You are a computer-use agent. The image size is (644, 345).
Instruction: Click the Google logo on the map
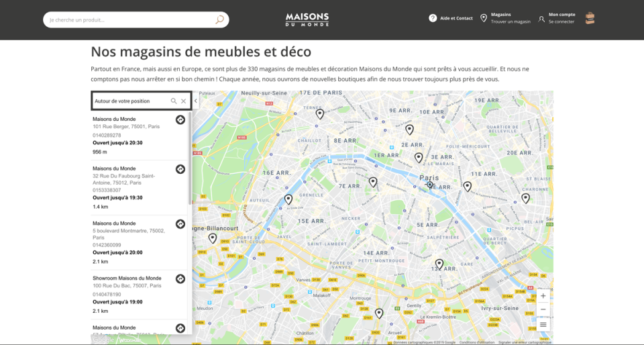coord(103,340)
